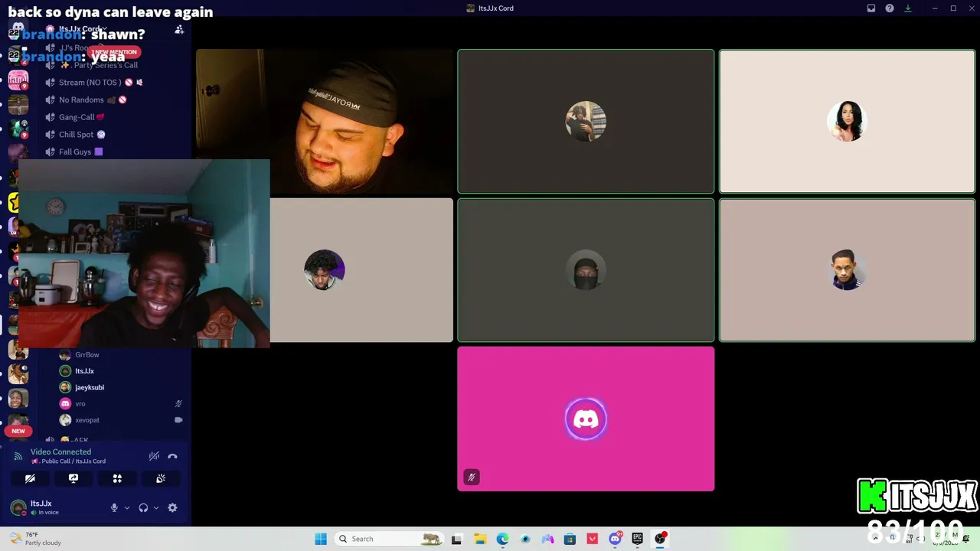Deafen audio with headphones icon
Viewport: 980px width, 551px height.
point(143,507)
